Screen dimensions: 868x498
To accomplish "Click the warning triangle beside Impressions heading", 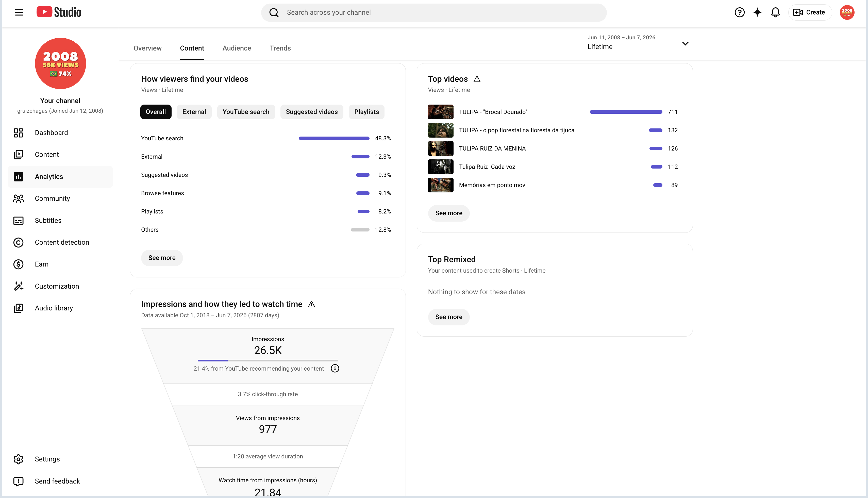I will pos(312,304).
